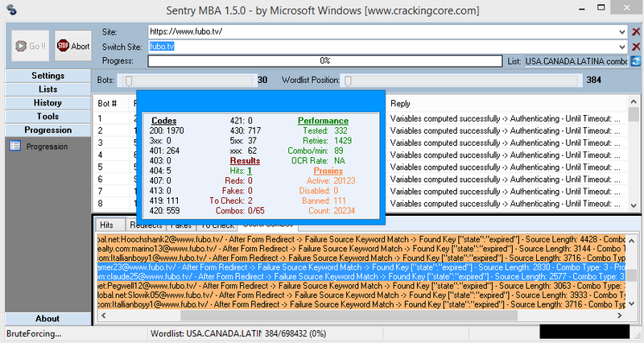Click the Performance heading in stats popup

tap(324, 121)
